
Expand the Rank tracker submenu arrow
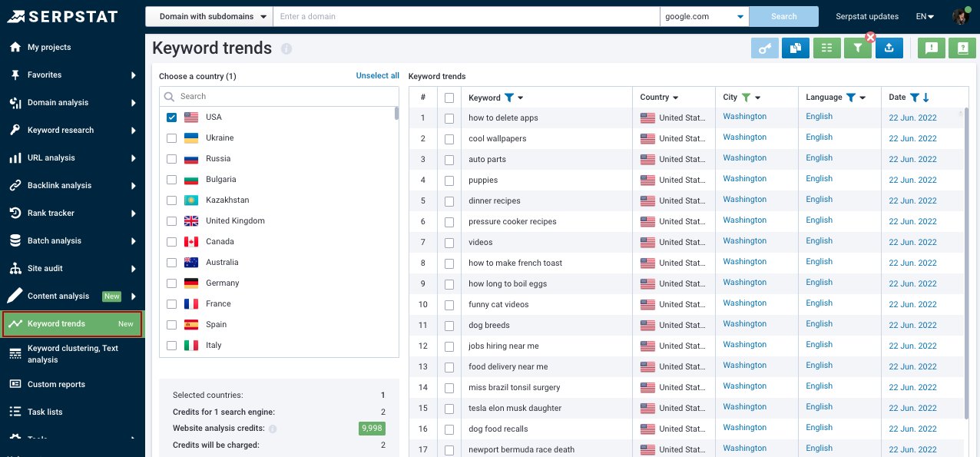click(x=134, y=213)
